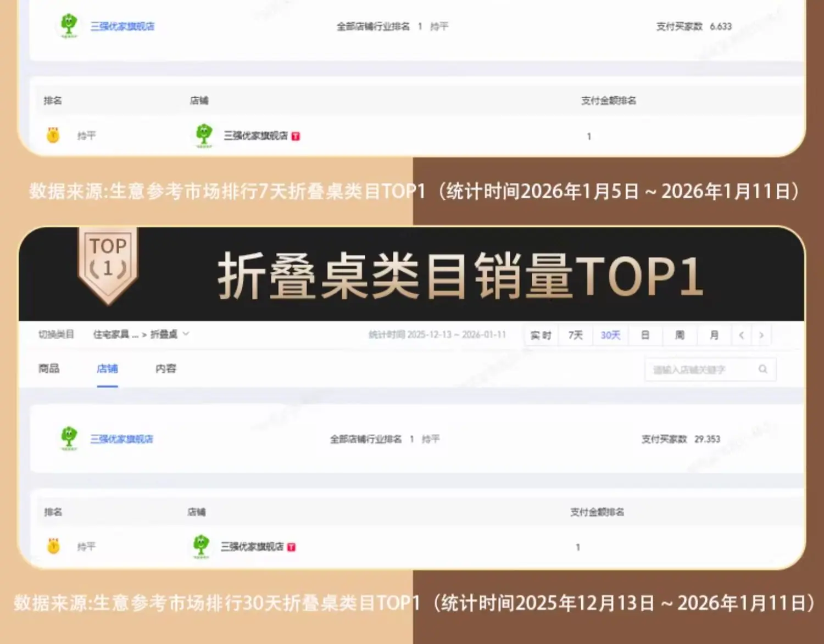Screen dimensions: 824x644
Task: Click the search magnifier icon
Action: tap(762, 369)
